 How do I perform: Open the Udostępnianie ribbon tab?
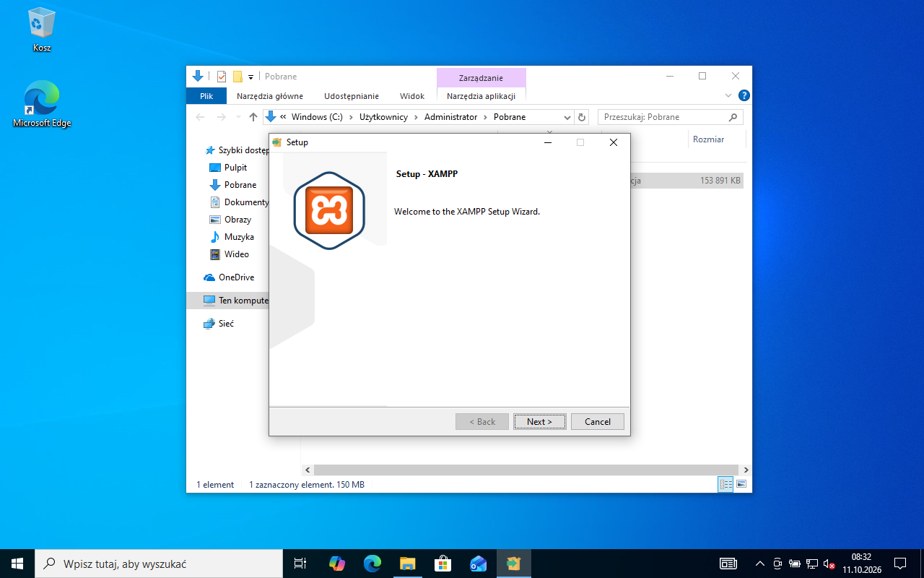[352, 96]
